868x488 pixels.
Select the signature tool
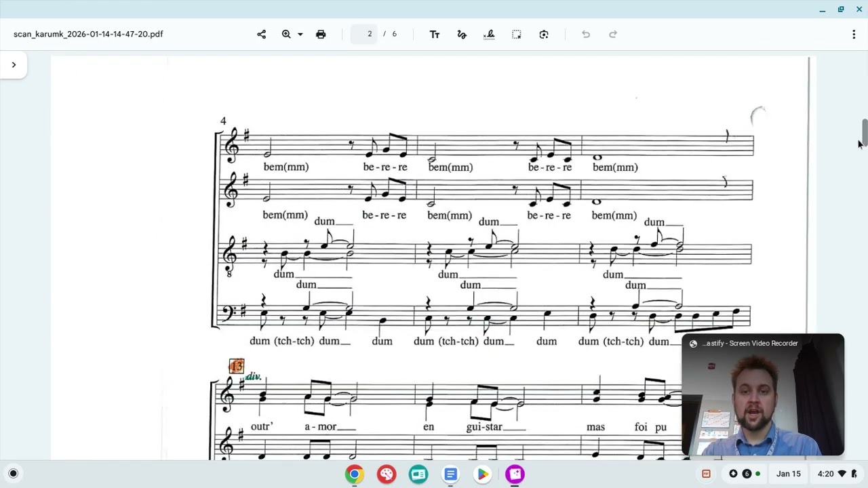pyautogui.click(x=489, y=34)
